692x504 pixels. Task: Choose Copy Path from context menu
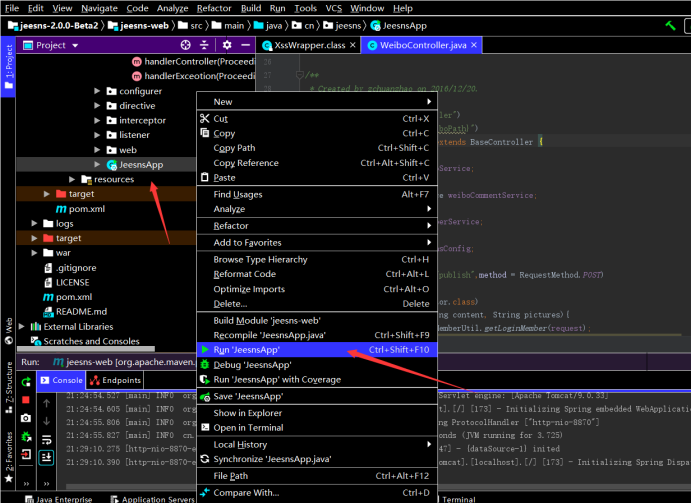[317, 148]
